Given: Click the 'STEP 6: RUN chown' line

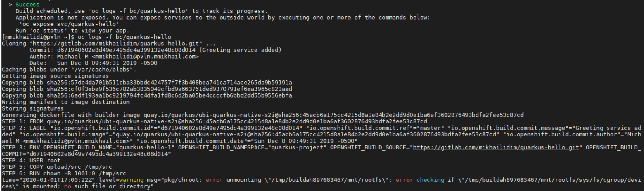Looking at the screenshot, I should pyautogui.click(x=64, y=173).
